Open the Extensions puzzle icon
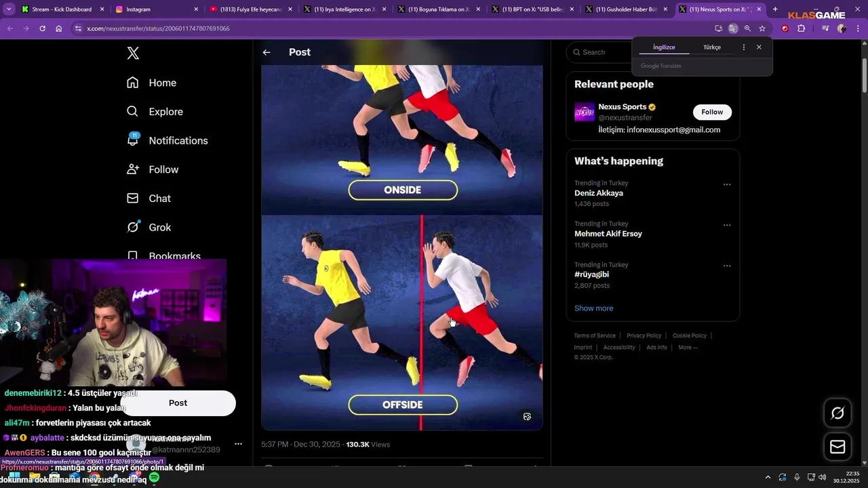 [801, 28]
